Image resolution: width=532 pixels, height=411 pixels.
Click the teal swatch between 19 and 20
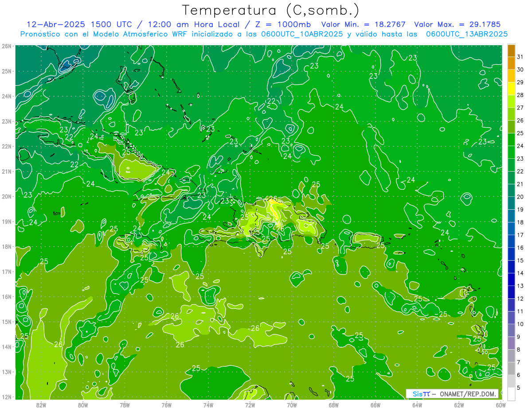tap(511, 203)
